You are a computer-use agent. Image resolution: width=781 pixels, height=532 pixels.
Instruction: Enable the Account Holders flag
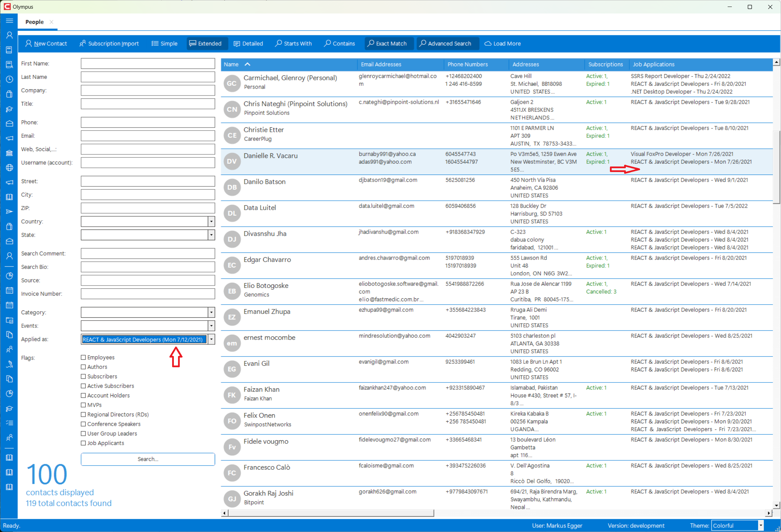[x=83, y=395]
